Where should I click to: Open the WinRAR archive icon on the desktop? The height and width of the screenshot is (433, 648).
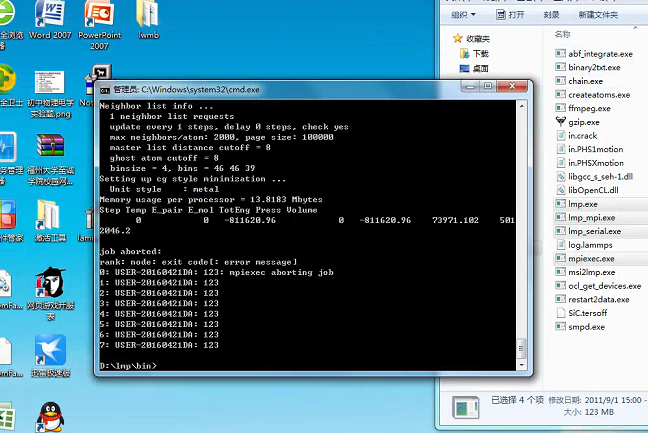tap(50, 145)
